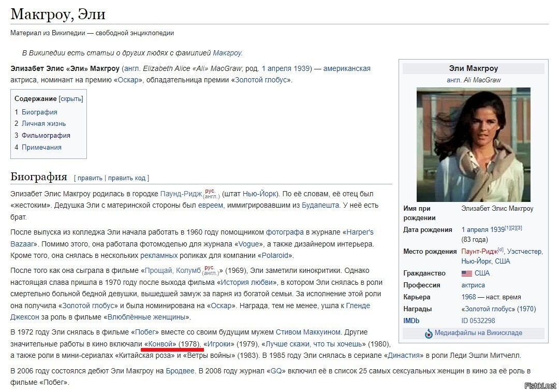This screenshot has width=559, height=392.
Task: Open the infobox 1939 year link
Action: (x=496, y=230)
